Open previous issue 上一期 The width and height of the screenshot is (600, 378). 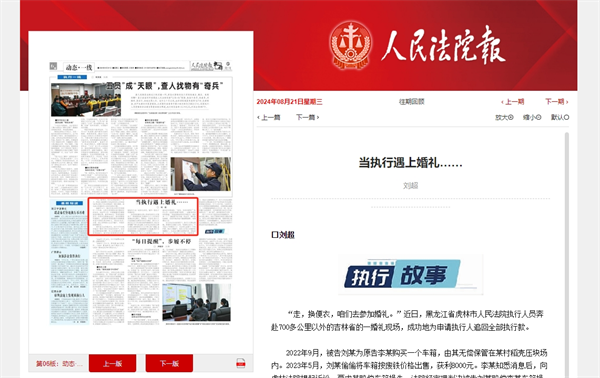pyautogui.click(x=512, y=102)
